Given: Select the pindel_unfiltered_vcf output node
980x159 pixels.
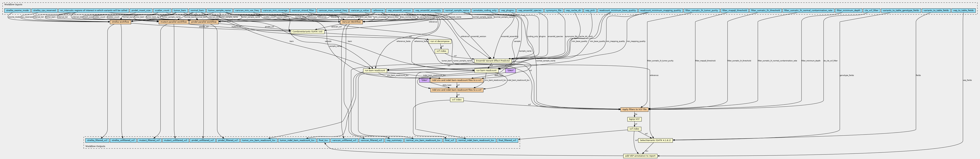Looking at the screenshot, I should pyautogui.click(x=203, y=140).
